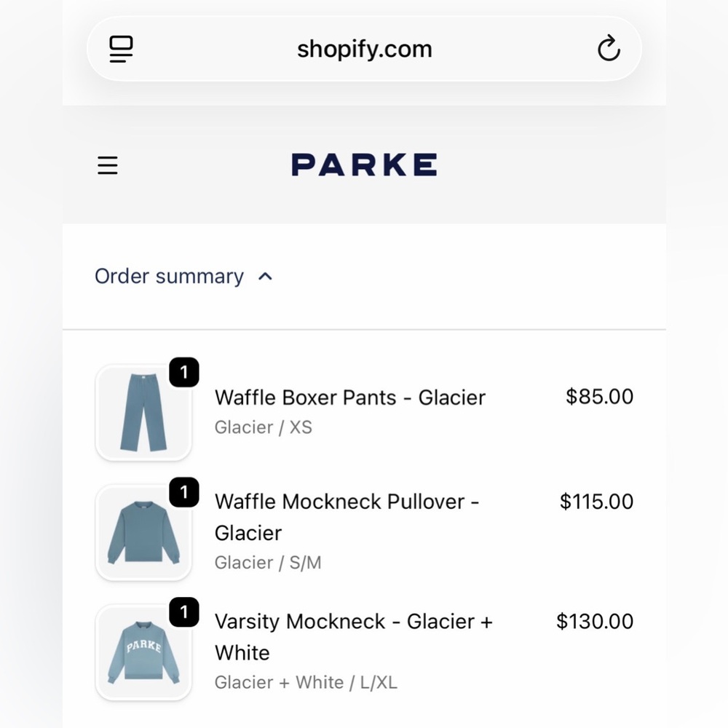The width and height of the screenshot is (728, 728).
Task: Select the Waffle Boxer Pants - Glacier title
Action: tap(349, 397)
